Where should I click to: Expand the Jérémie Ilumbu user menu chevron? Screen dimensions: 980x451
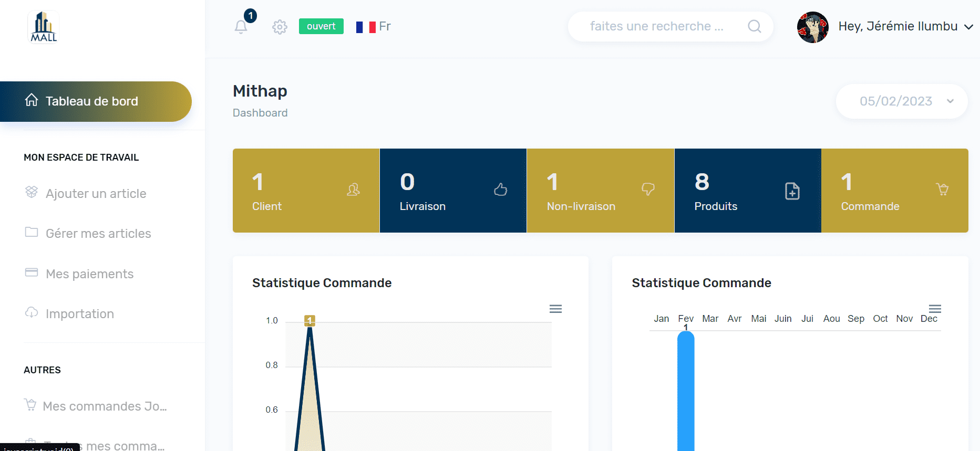968,27
